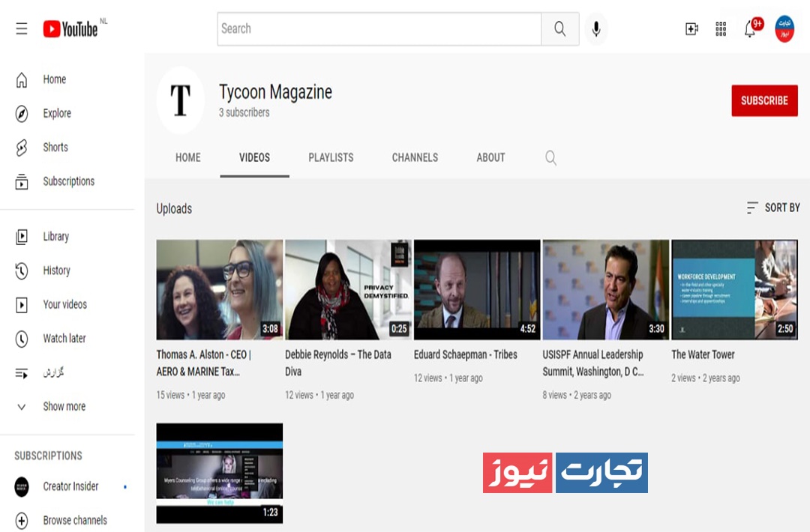Open the About tab

490,158
